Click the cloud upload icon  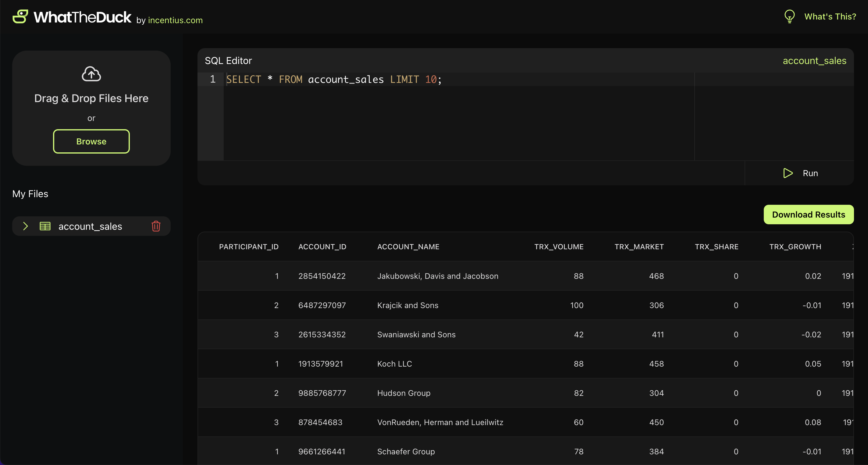91,74
